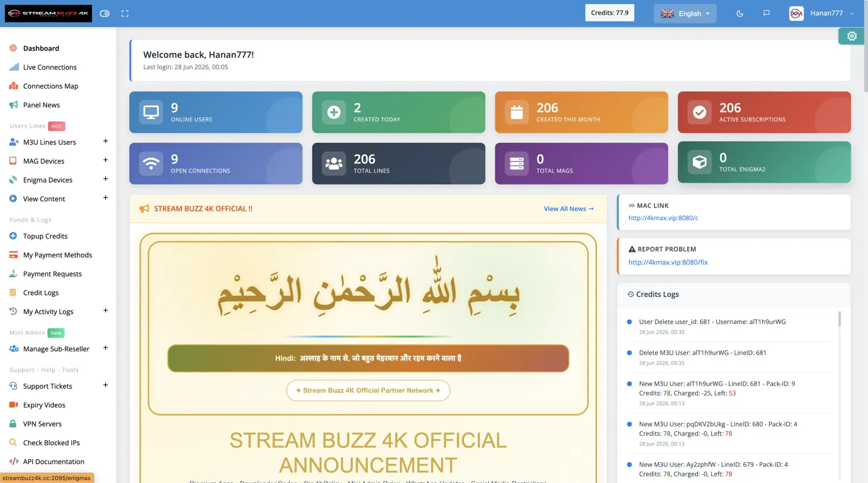
Task: Click the Enigma Devices satellite icon
Action: (x=13, y=180)
